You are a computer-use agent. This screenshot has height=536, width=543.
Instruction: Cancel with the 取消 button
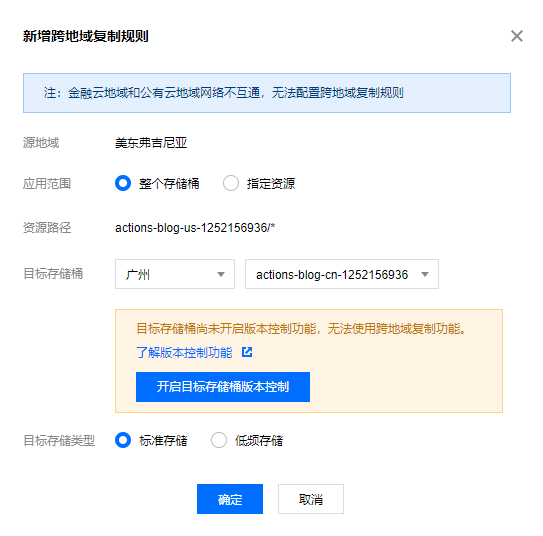311,499
